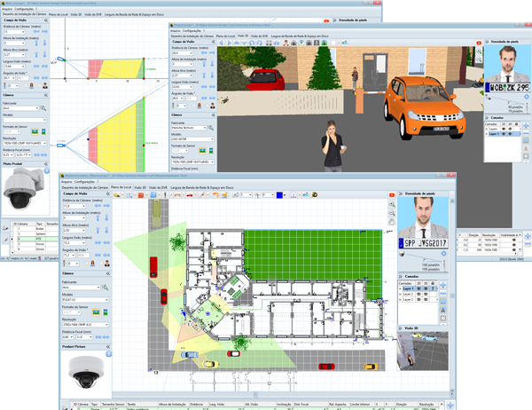The image size is (532, 410).
Task: Open Resolução dropdown in front window
Action: (x=85, y=325)
